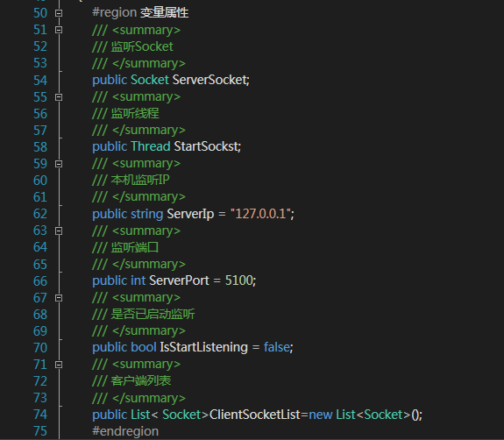Collapse the summary comment at line 55
Screen dimensions: 504x440
coord(59,97)
